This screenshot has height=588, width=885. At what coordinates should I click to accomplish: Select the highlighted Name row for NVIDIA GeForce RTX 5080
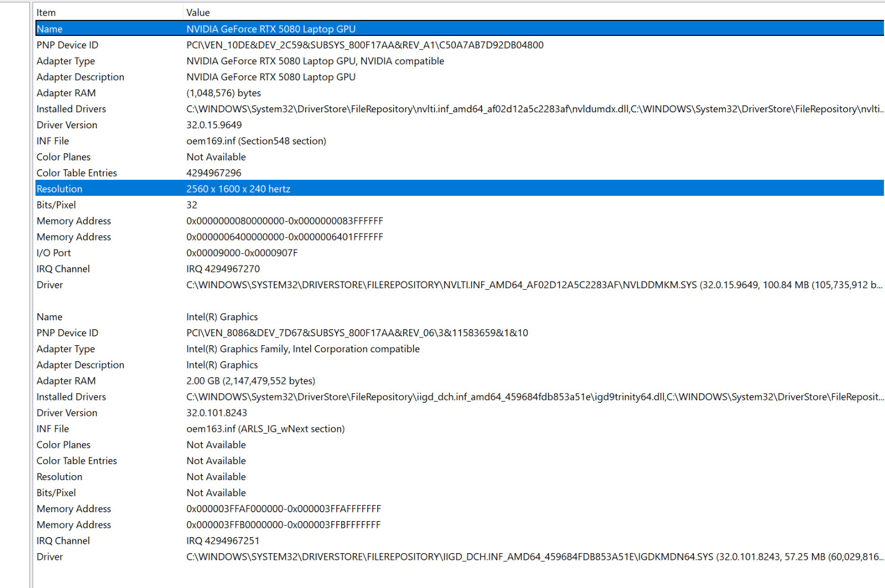tap(460, 29)
